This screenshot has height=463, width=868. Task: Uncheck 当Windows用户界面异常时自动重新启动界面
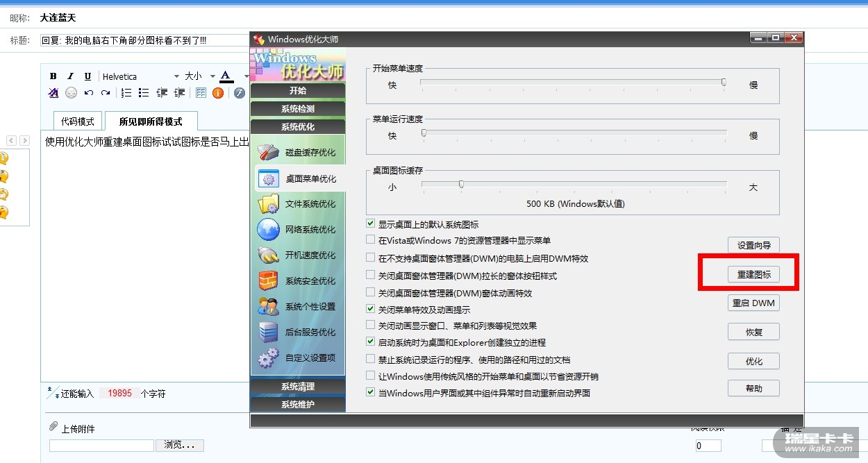click(x=370, y=392)
